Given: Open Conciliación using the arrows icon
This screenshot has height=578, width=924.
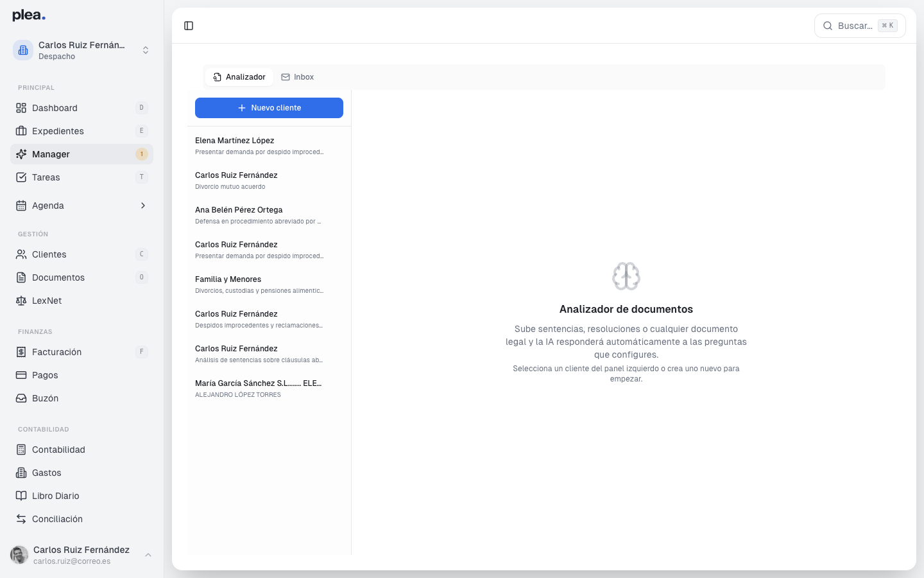Looking at the screenshot, I should click(21, 519).
